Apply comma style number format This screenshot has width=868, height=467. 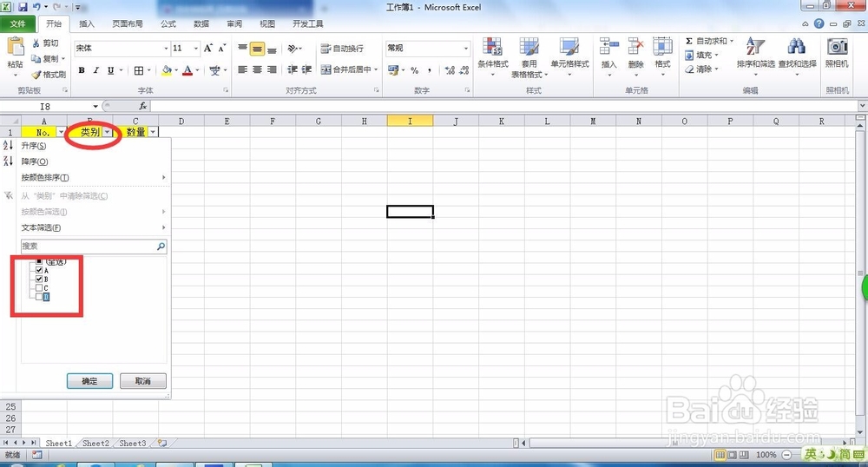429,70
